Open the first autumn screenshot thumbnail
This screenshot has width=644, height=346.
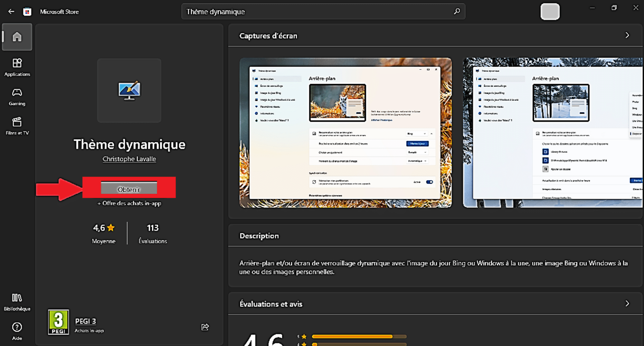[346, 133]
